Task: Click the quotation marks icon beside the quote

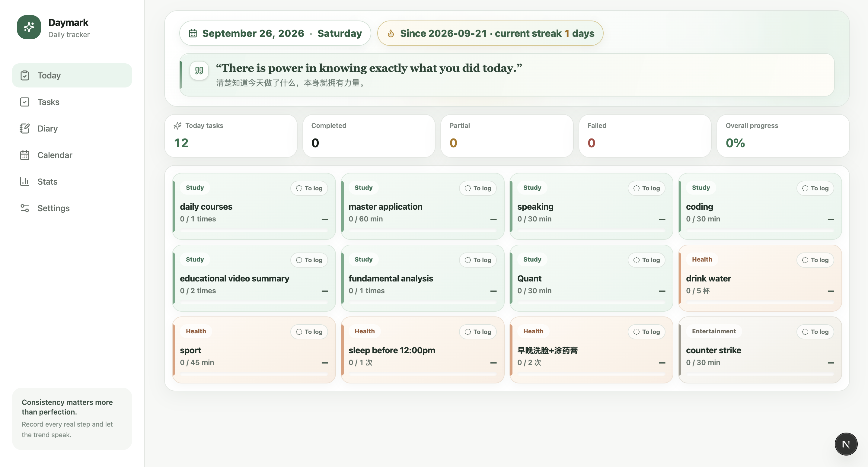Action: 199,71
